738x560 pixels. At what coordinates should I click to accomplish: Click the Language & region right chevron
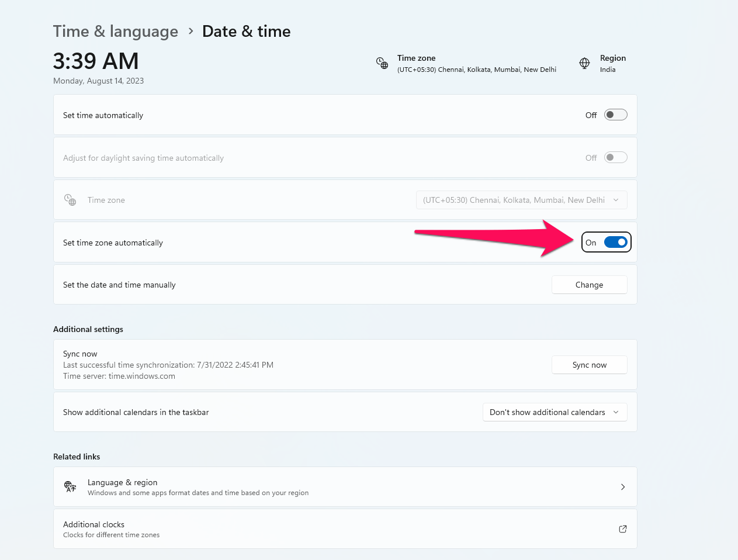(x=623, y=487)
